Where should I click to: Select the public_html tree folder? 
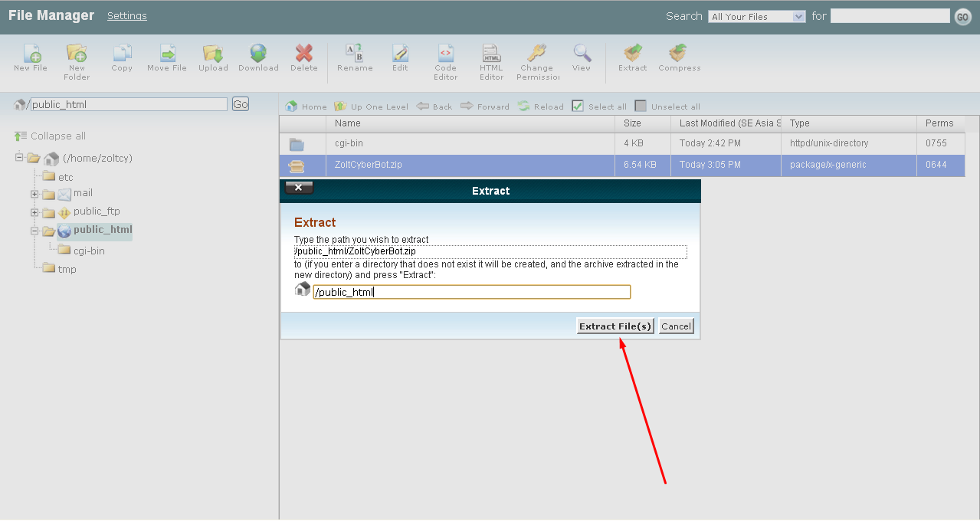103,229
